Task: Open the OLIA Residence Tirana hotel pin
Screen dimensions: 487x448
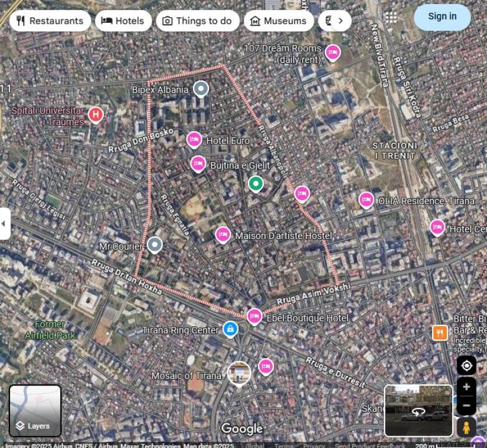Action: (x=366, y=199)
